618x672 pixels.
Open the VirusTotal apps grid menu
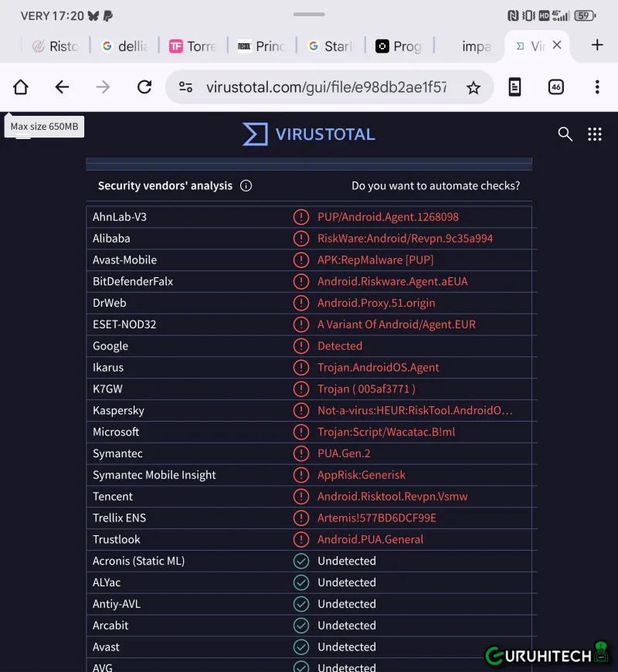(594, 134)
